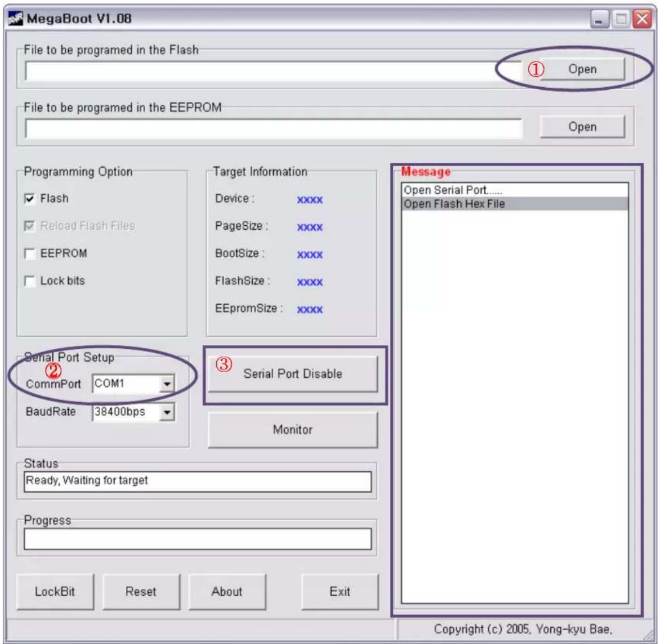Screen dimensions: 658x644
Task: Click the LockBit button
Action: point(55,592)
